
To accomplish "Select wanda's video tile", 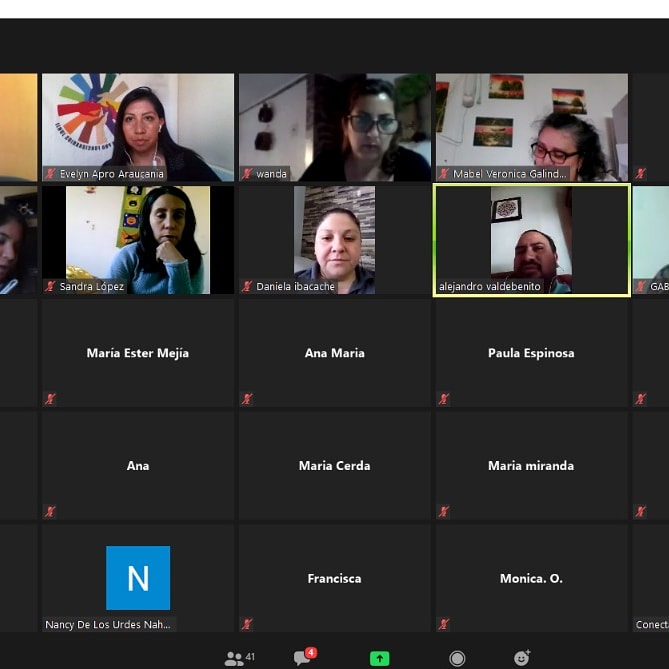I will pyautogui.click(x=334, y=127).
